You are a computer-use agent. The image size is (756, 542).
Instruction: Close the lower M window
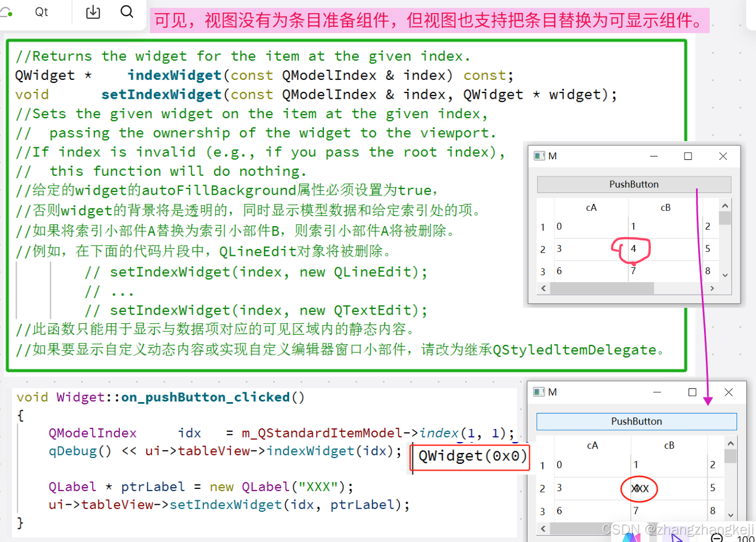[729, 392]
